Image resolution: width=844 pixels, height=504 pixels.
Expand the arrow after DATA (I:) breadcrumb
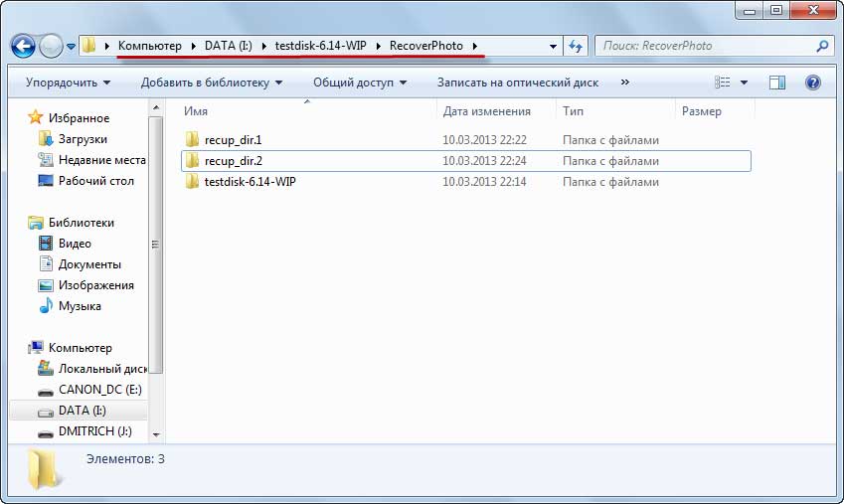click(263, 47)
